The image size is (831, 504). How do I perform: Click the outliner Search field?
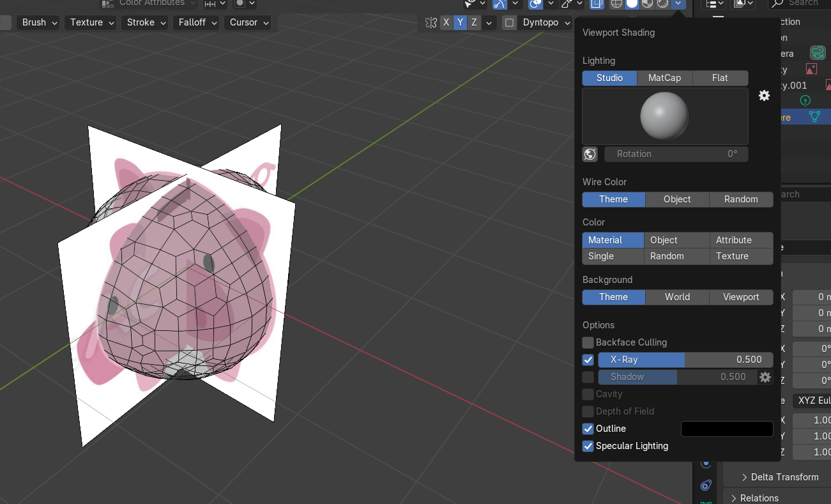[x=799, y=3]
